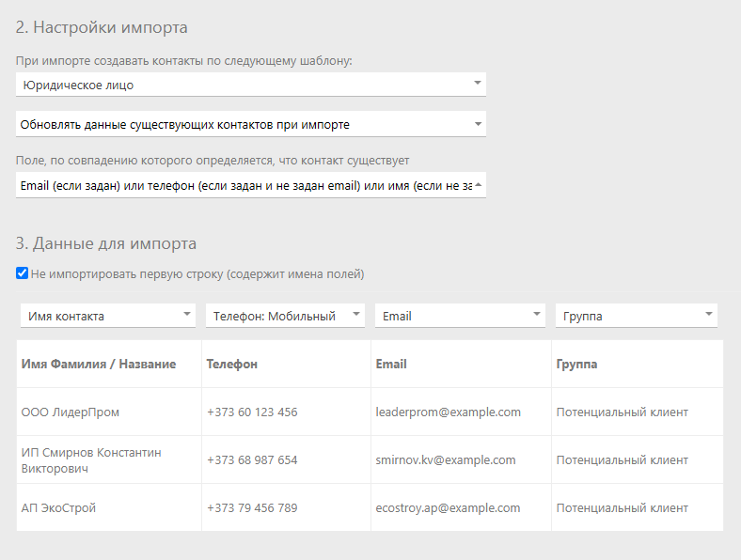
Task: Click the 'Телефон' table header
Action: 287,364
